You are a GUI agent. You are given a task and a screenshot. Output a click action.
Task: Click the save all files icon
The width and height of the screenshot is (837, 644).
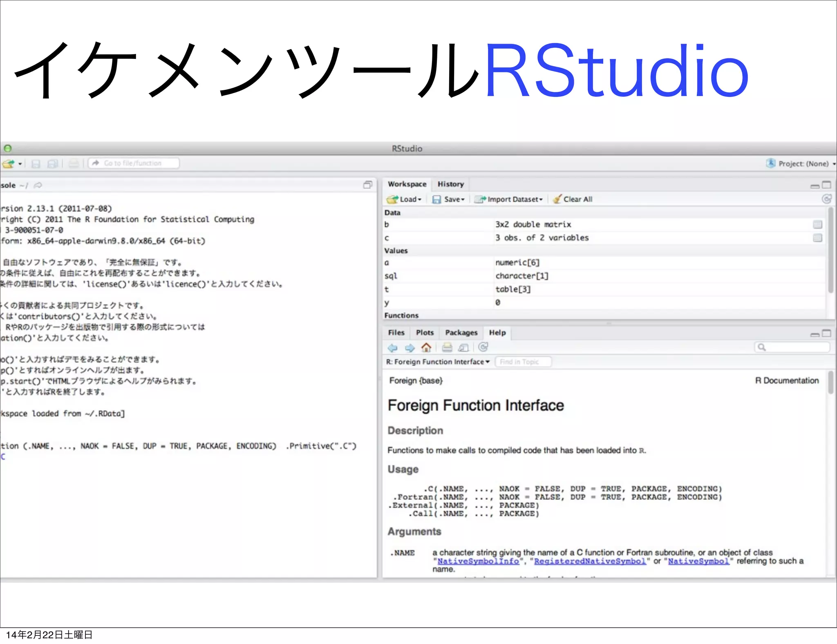53,164
